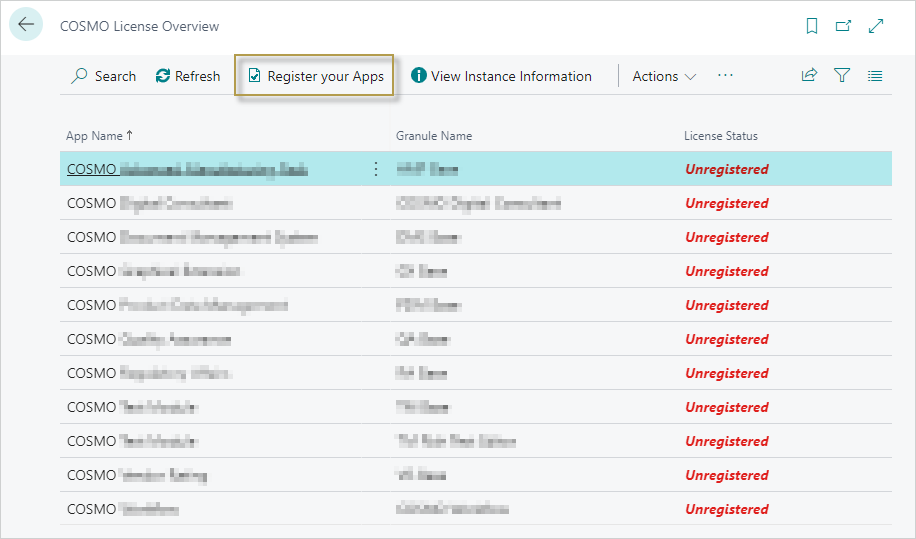The height and width of the screenshot is (539, 916).
Task: Click the back arrow button
Action: coord(26,25)
